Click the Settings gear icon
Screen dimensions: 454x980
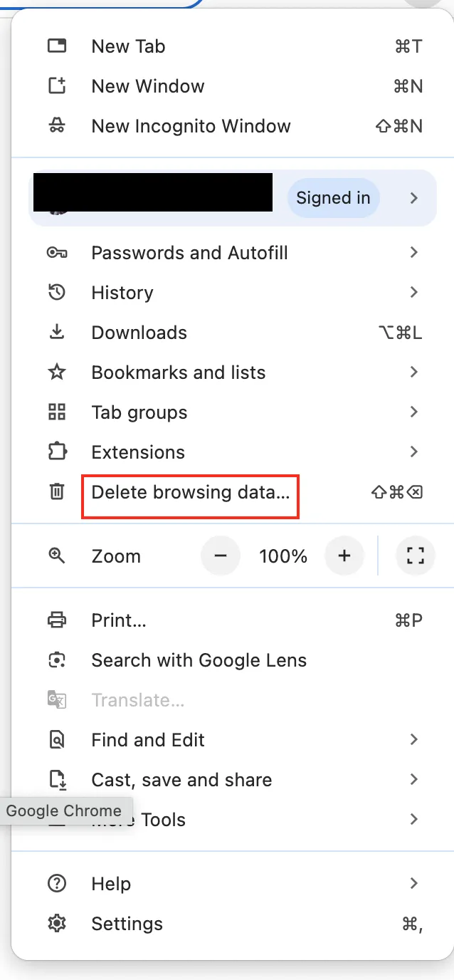click(x=56, y=924)
